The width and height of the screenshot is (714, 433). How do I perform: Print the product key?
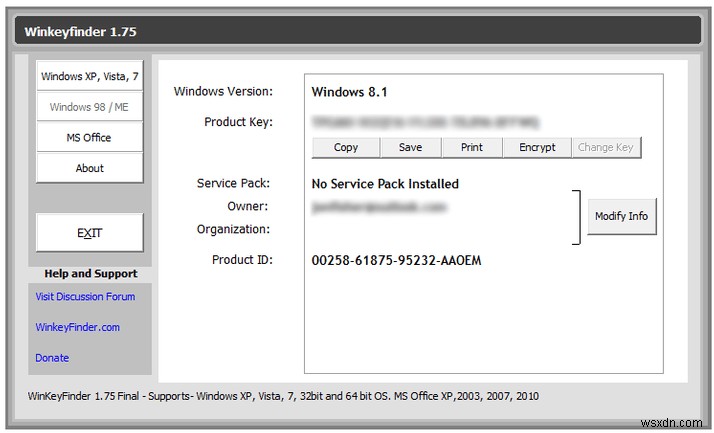(x=472, y=147)
